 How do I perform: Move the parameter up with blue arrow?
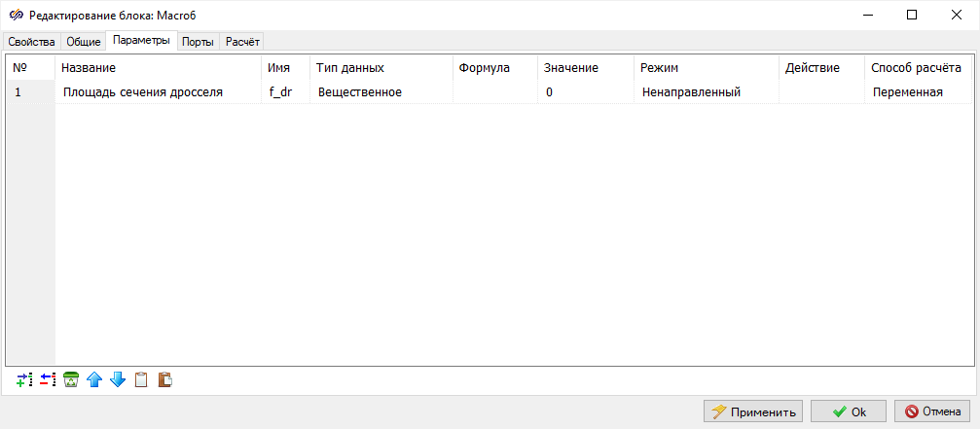coord(94,380)
